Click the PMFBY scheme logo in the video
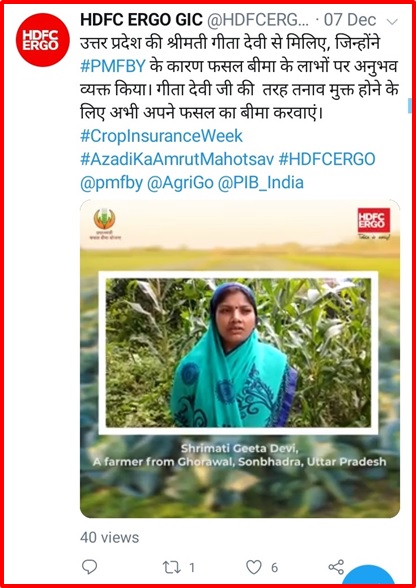The height and width of the screenshot is (588, 416). coord(104,223)
